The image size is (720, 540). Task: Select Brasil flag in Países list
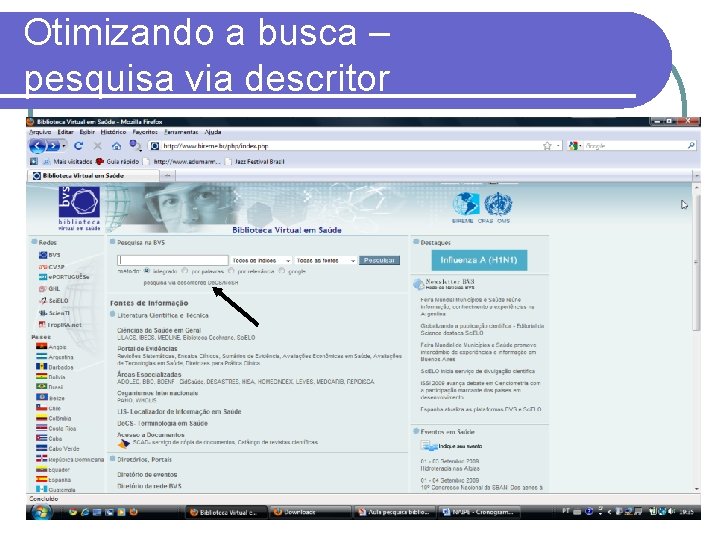click(x=42, y=387)
